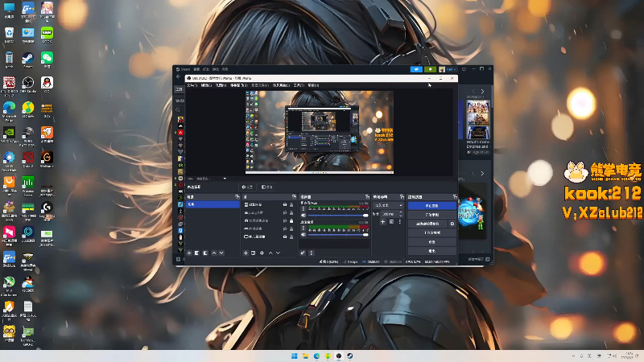Move scene up arrow in Scenes panel
The height and width of the screenshot is (362, 644).
pyautogui.click(x=214, y=253)
